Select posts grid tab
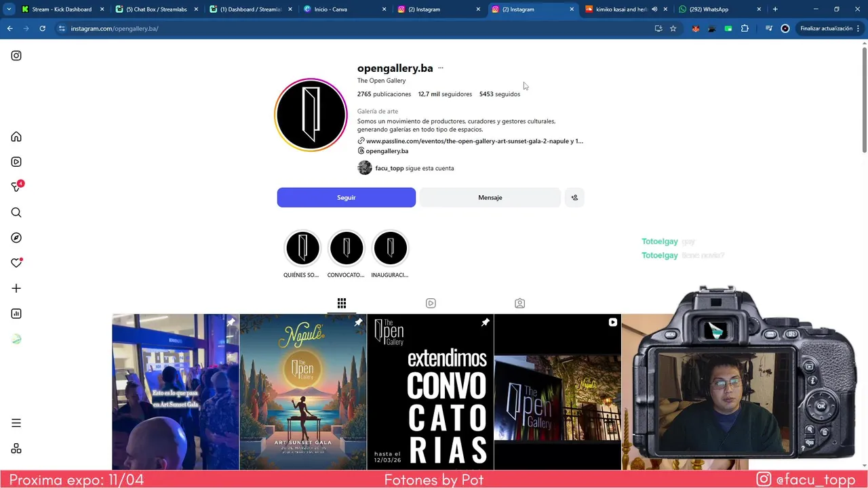This screenshot has width=868, height=488. click(x=342, y=303)
